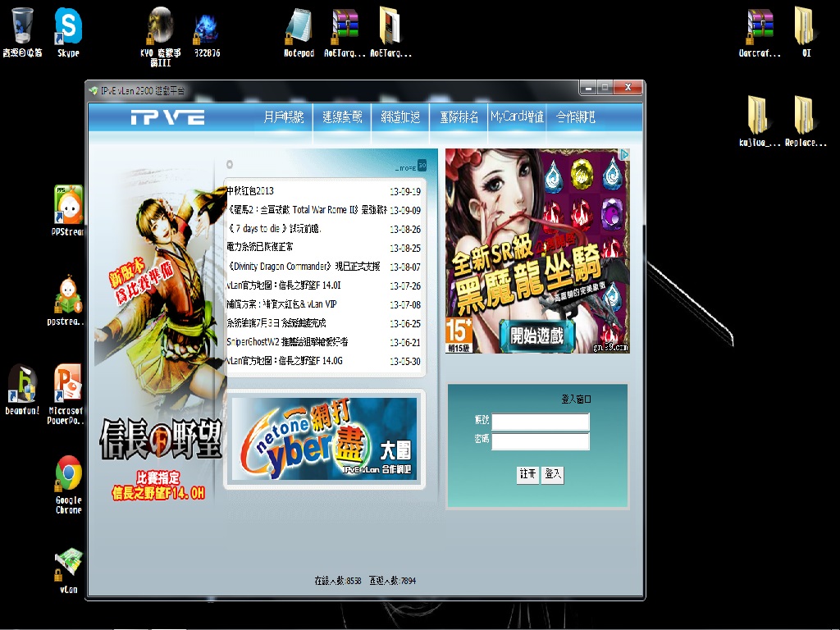The image size is (840, 630).
Task: Click the password input field
Action: [x=541, y=441]
